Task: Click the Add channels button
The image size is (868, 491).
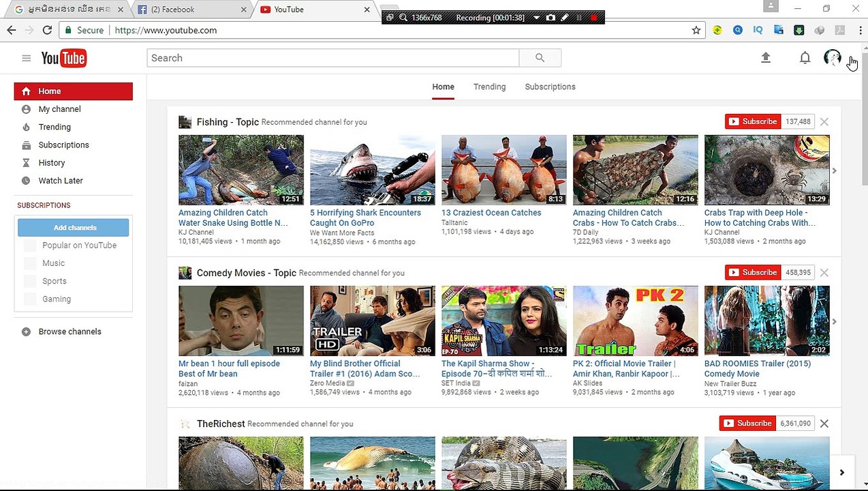Action: (x=74, y=228)
